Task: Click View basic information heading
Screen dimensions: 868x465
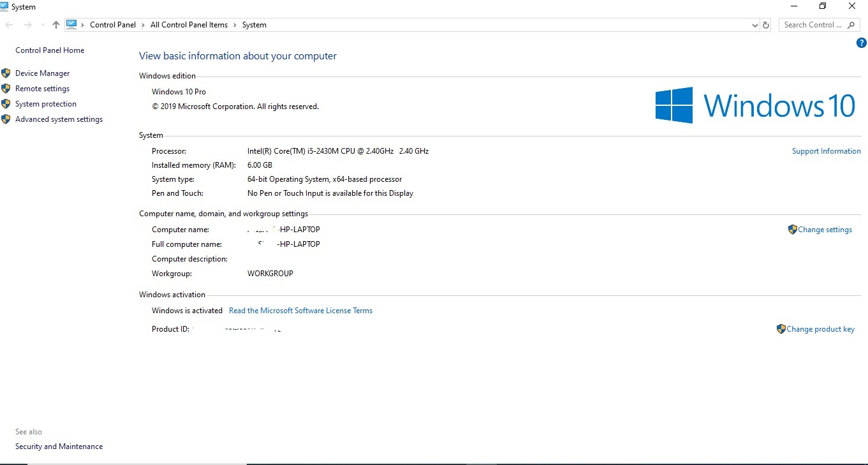Action: pyautogui.click(x=238, y=56)
